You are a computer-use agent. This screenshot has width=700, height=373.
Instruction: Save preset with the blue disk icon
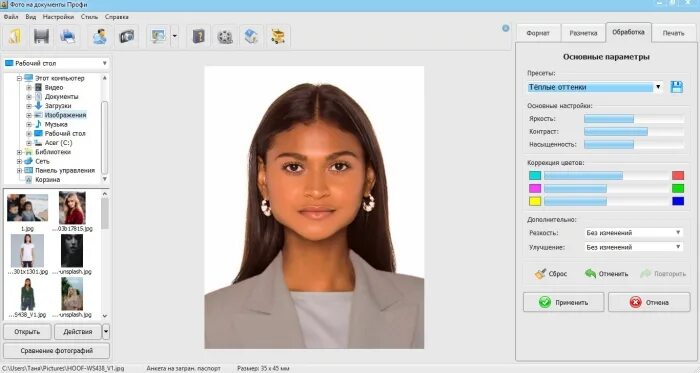[677, 87]
